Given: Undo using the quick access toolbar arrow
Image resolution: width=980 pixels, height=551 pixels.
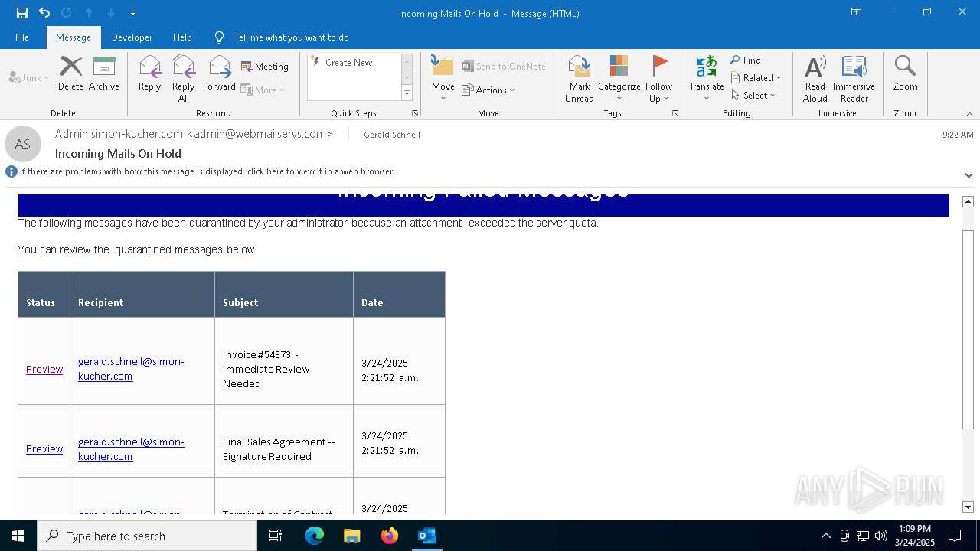Looking at the screenshot, I should click(44, 13).
